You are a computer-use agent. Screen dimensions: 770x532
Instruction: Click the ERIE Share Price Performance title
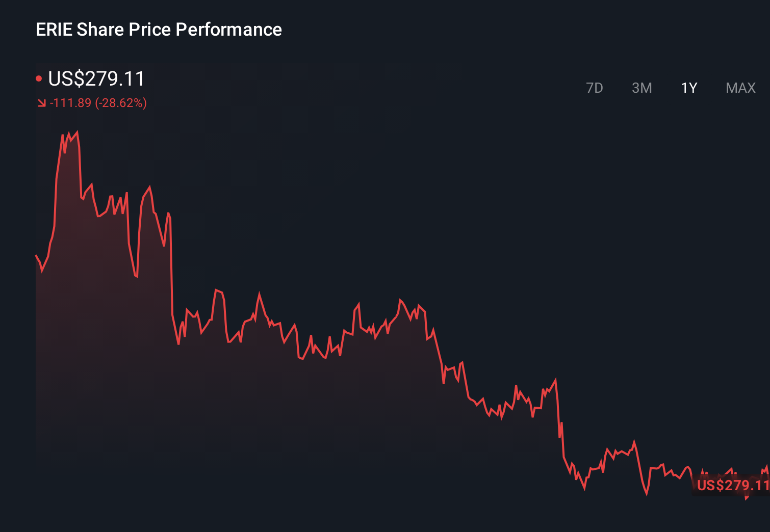pyautogui.click(x=159, y=29)
